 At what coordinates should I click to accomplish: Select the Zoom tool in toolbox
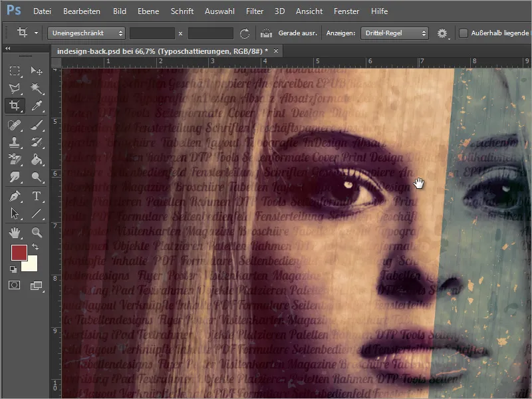coord(37,232)
